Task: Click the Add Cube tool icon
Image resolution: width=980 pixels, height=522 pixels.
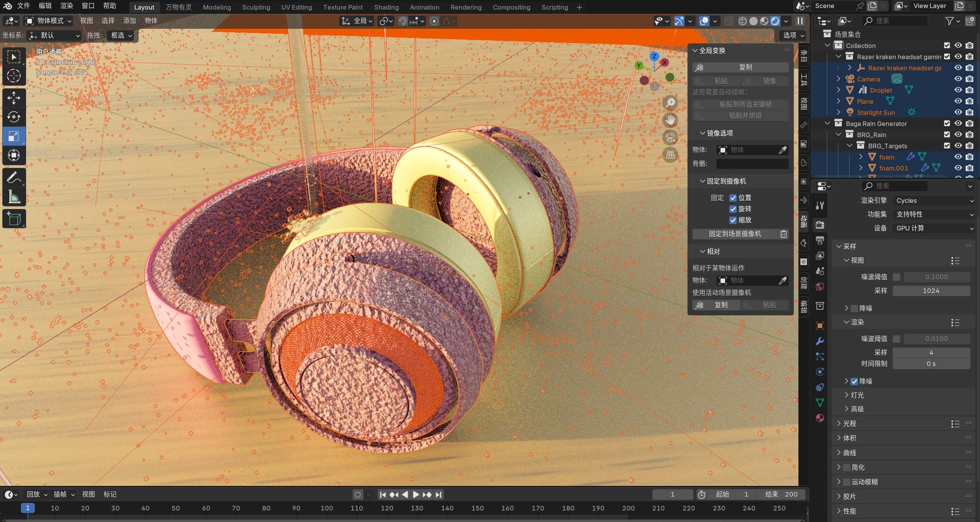Action: click(14, 219)
